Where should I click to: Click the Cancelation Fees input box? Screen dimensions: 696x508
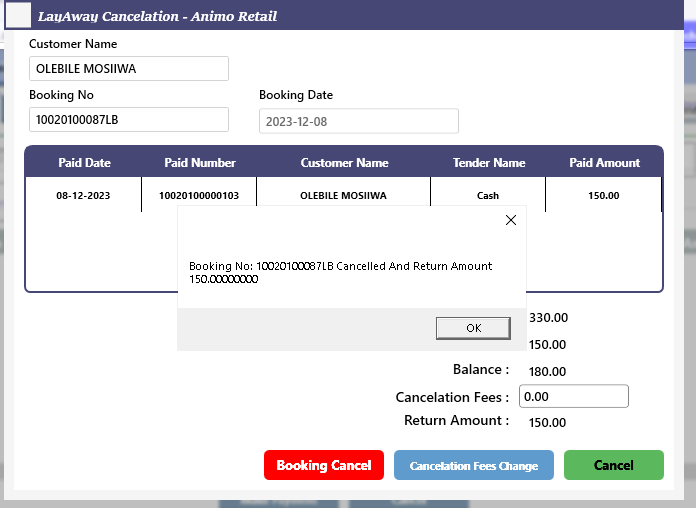click(x=573, y=396)
